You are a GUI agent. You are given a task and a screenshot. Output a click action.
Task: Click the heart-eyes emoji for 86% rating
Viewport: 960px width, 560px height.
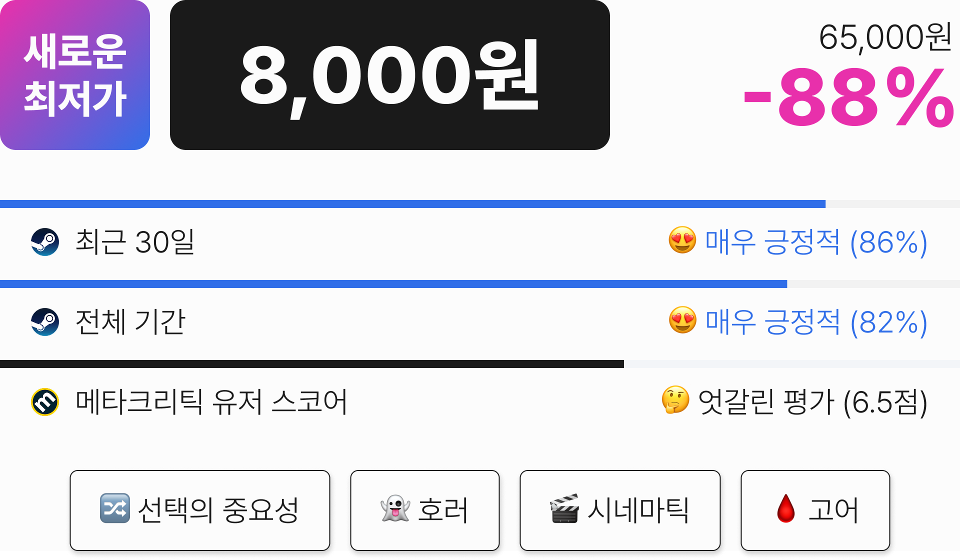(682, 240)
